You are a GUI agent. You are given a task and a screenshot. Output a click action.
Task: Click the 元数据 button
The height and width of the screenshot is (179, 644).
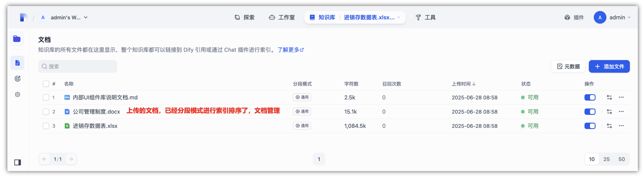point(568,66)
